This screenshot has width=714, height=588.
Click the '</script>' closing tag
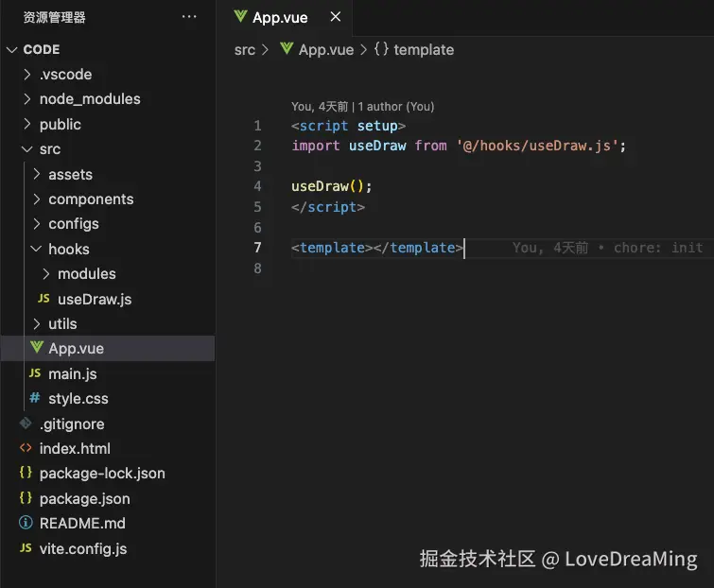(x=328, y=207)
